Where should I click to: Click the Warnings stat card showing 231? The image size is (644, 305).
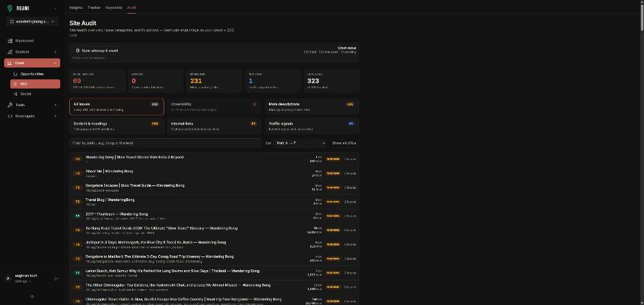click(x=214, y=81)
